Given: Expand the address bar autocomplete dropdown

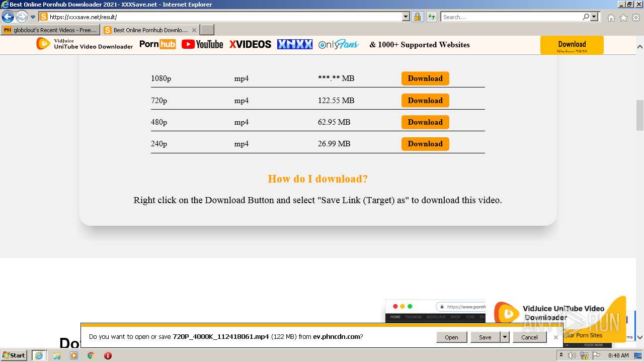Looking at the screenshot, I should (x=406, y=17).
